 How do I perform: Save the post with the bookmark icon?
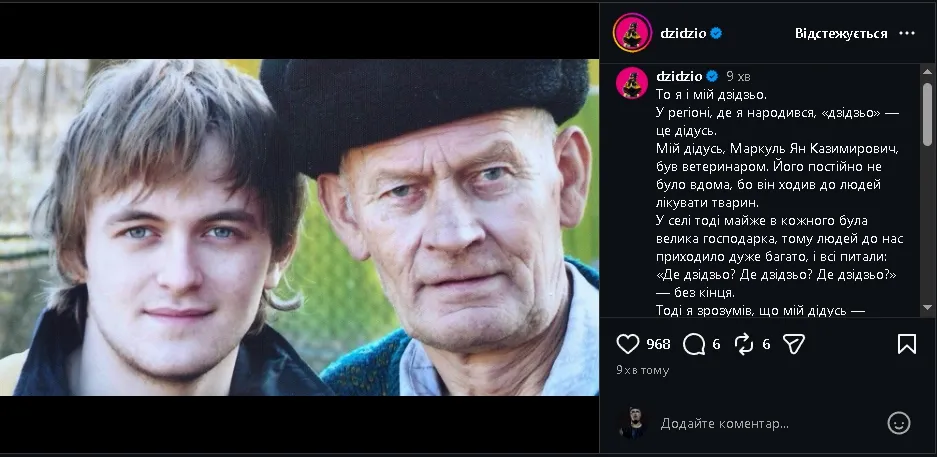(907, 344)
